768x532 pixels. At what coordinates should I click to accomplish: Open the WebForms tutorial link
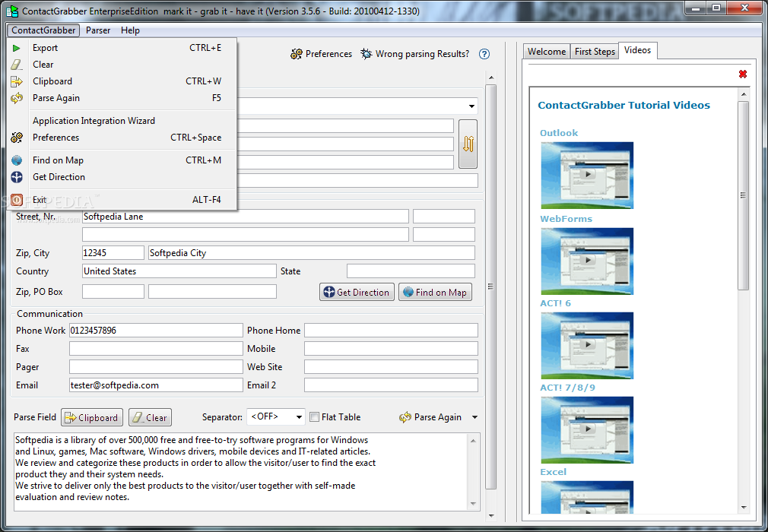coord(566,220)
